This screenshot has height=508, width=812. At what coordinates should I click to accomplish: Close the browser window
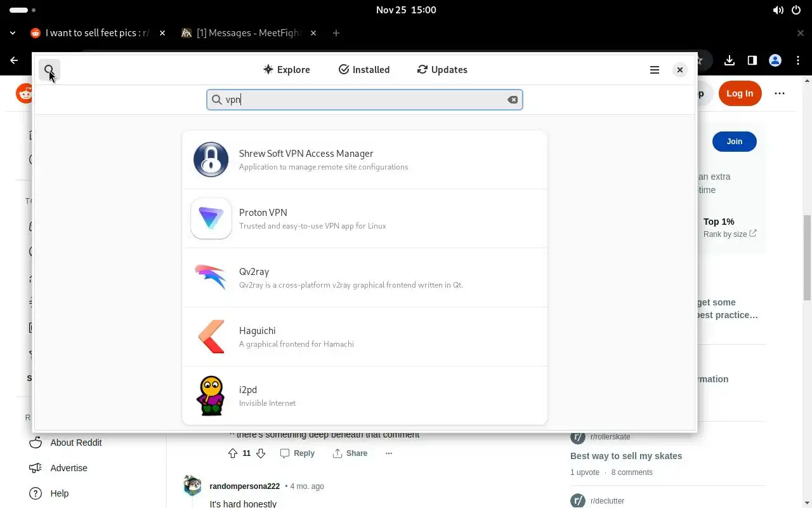click(x=801, y=33)
